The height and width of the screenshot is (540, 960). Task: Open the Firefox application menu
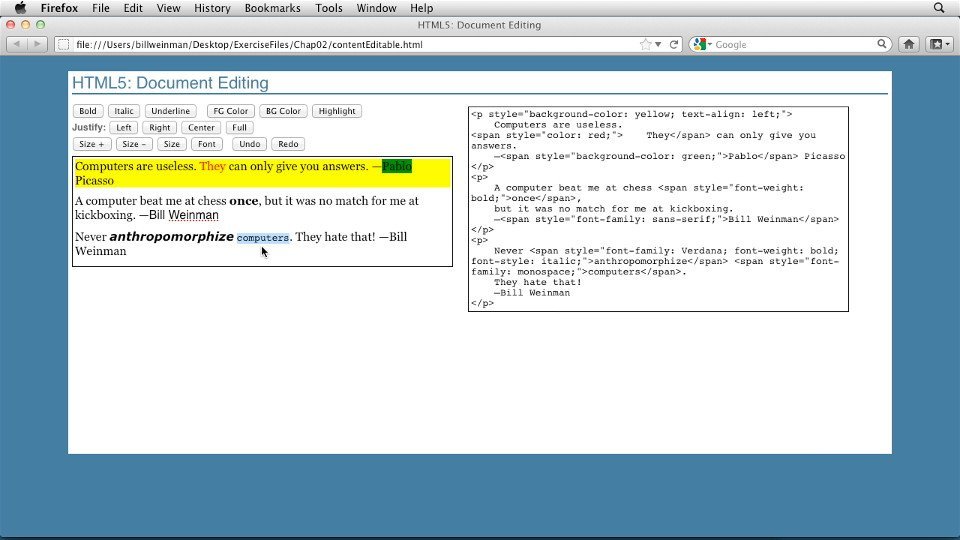(x=59, y=8)
